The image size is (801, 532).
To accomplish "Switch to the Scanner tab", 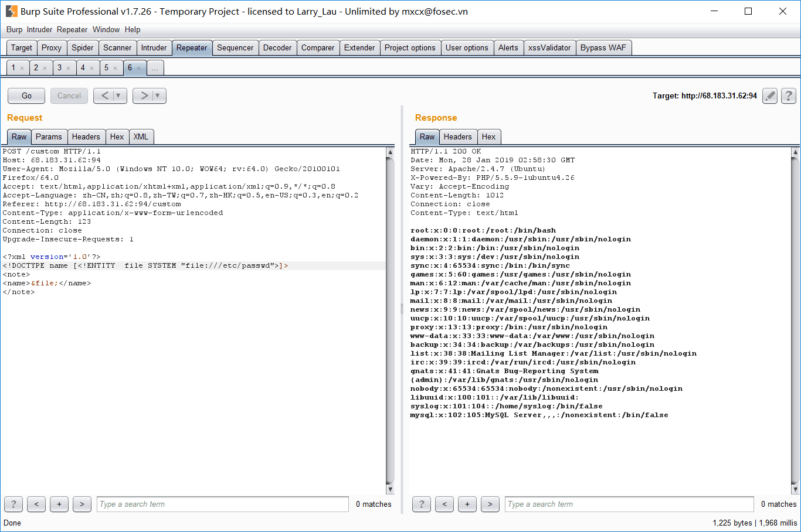I will coord(117,48).
